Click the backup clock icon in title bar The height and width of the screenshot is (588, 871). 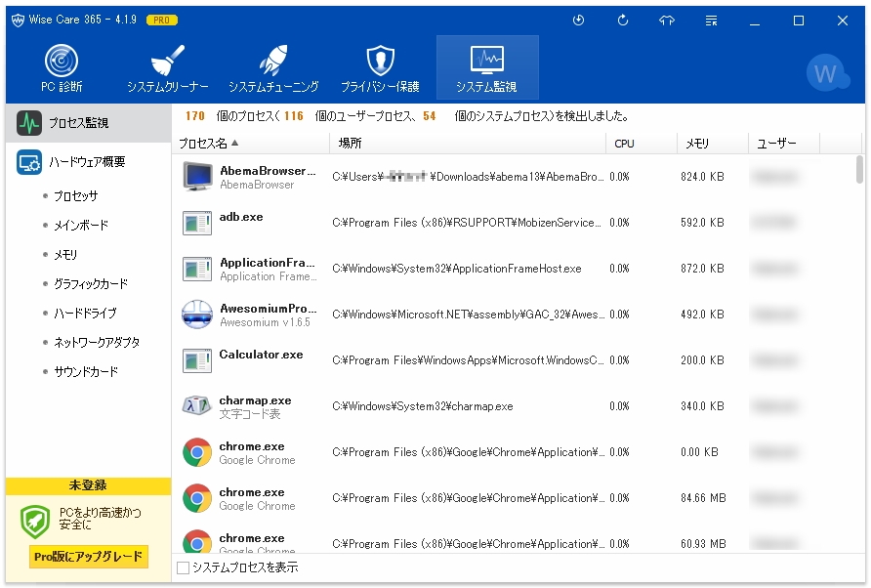pyautogui.click(x=578, y=21)
